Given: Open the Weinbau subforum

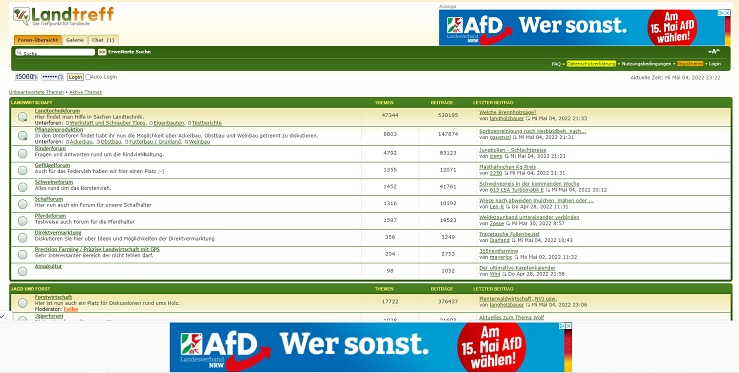Looking at the screenshot, I should (x=199, y=141).
